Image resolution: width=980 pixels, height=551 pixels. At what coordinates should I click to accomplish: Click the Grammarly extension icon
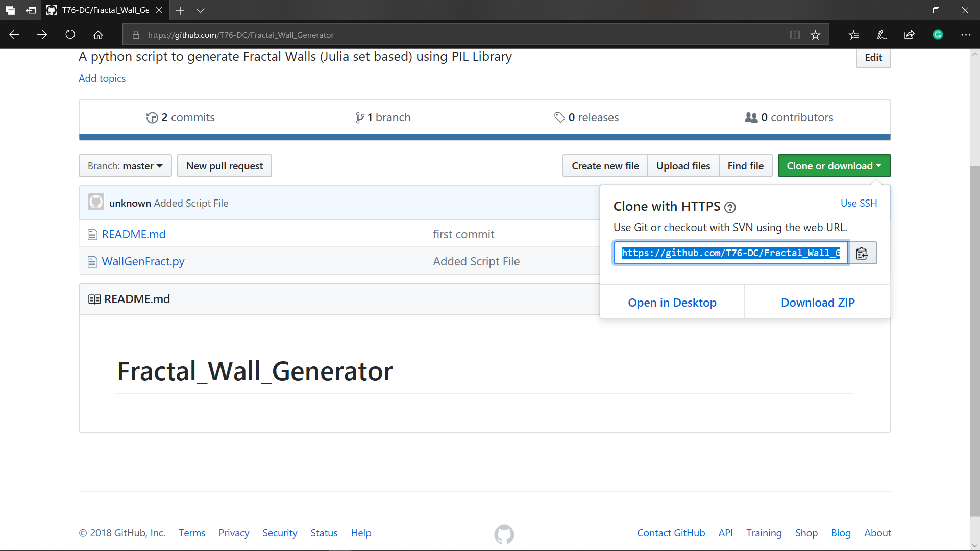tap(938, 35)
